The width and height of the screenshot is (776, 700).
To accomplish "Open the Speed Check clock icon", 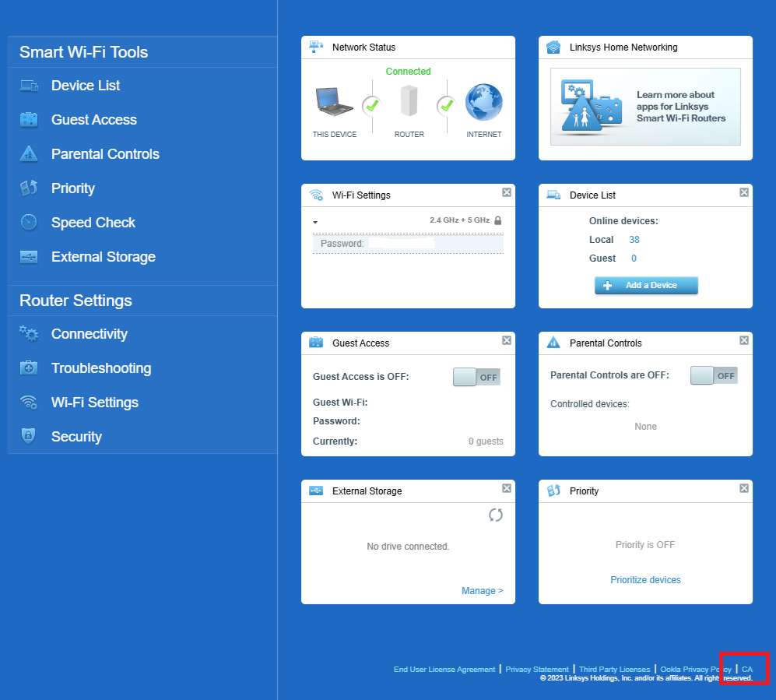I will coord(29,223).
